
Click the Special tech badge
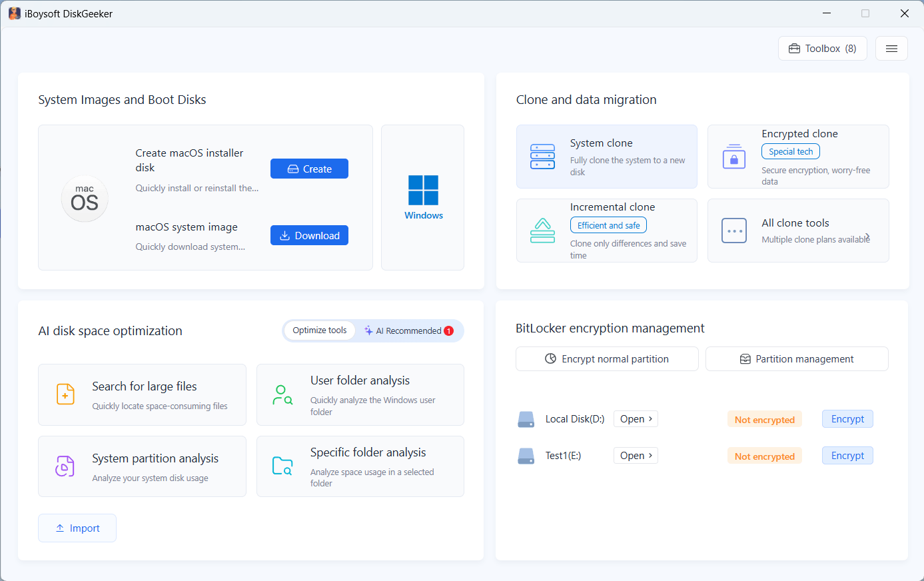(791, 152)
